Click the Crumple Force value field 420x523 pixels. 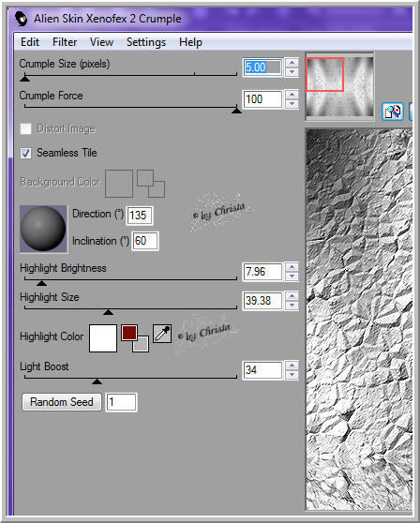coord(262,99)
